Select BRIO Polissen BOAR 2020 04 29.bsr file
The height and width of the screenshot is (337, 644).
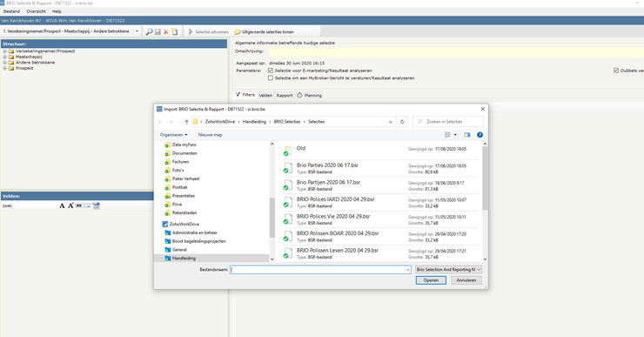380,236
